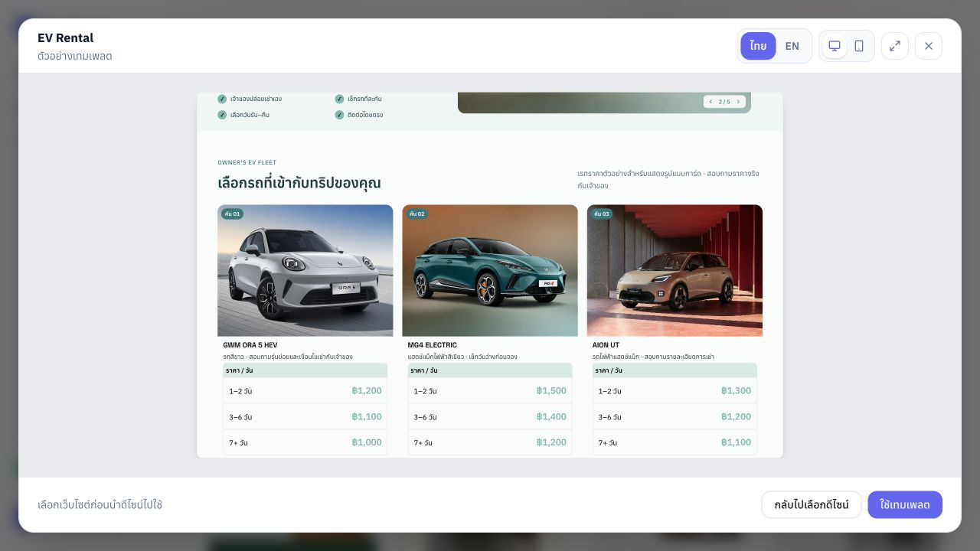
Task: Go to the next slide in the 2/5 pager
Action: [738, 101]
